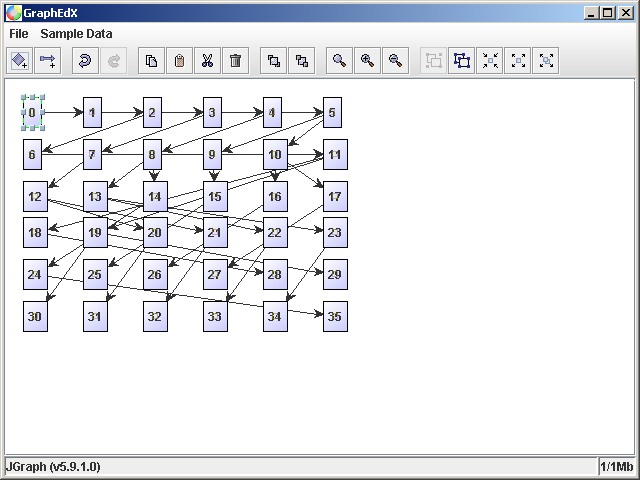Select graph node 30

[35, 316]
